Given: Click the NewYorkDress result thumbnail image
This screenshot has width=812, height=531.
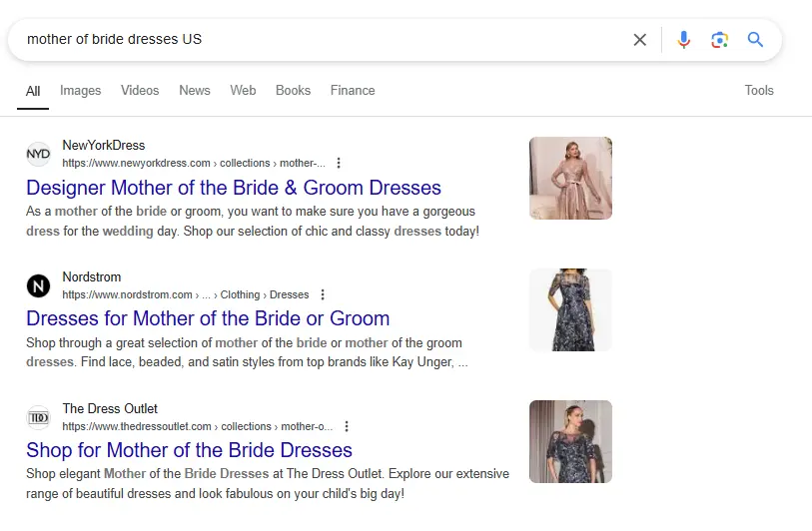Looking at the screenshot, I should click(x=570, y=178).
